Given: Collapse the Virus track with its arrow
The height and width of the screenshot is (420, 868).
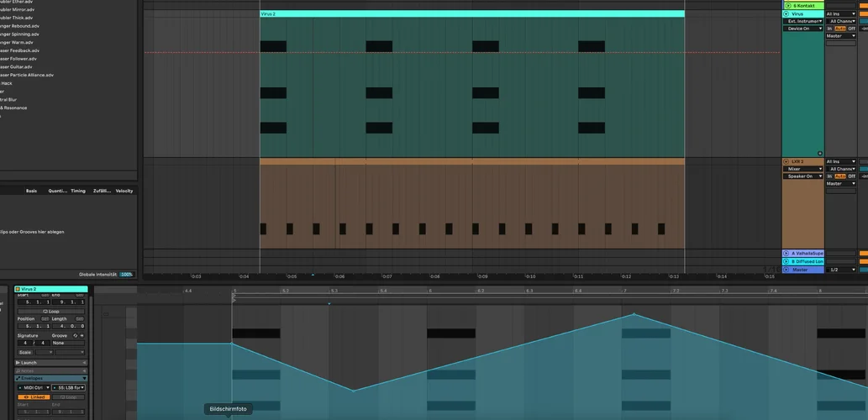Looking at the screenshot, I should click(786, 13).
